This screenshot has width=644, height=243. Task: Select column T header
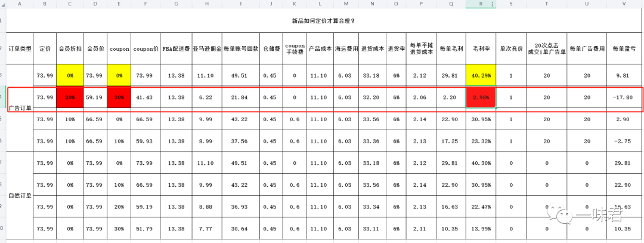(x=546, y=4)
